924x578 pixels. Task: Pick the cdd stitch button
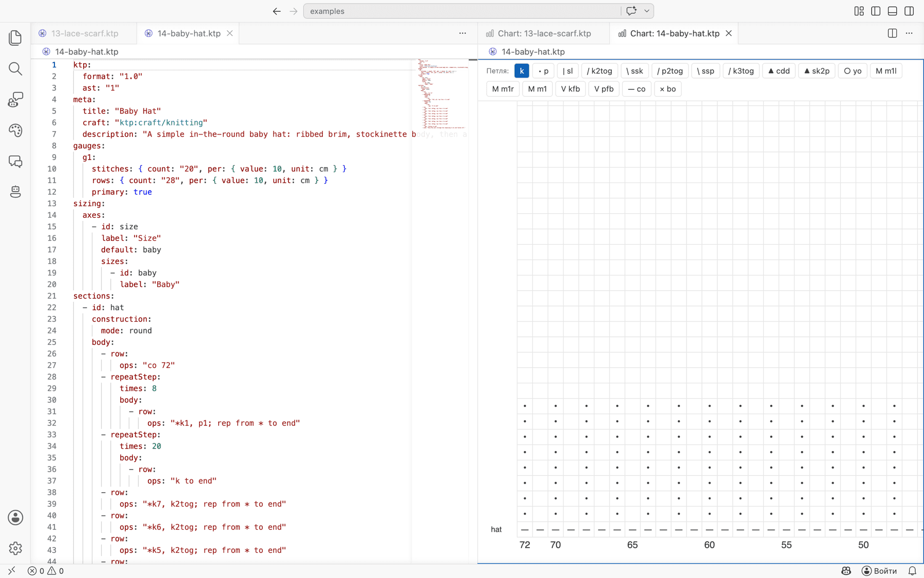779,71
